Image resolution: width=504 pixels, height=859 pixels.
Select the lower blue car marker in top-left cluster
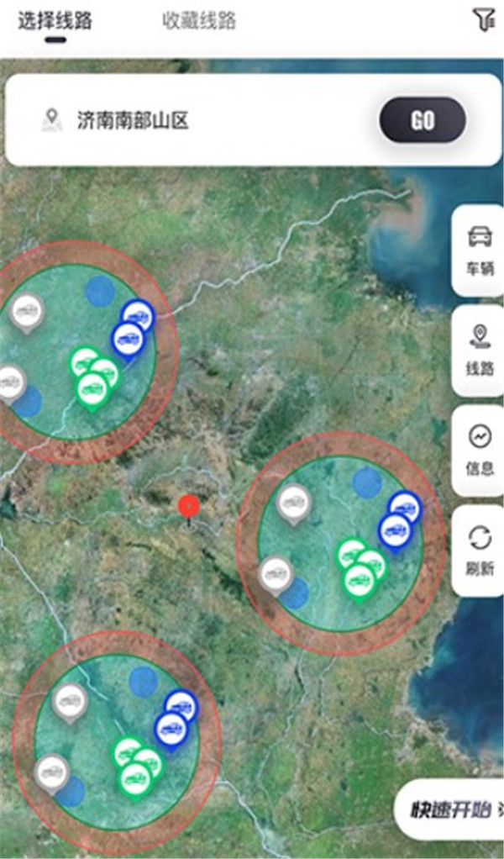(x=128, y=339)
